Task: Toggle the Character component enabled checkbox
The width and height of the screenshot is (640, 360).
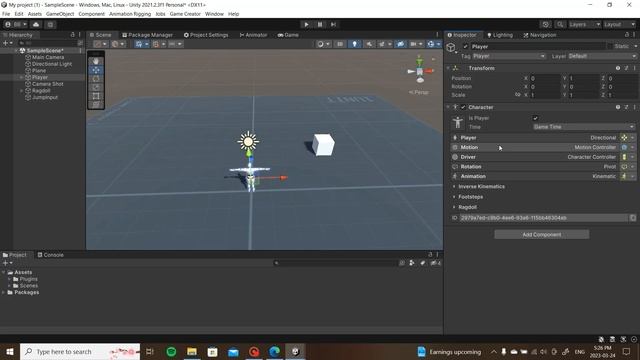Action: click(463, 107)
